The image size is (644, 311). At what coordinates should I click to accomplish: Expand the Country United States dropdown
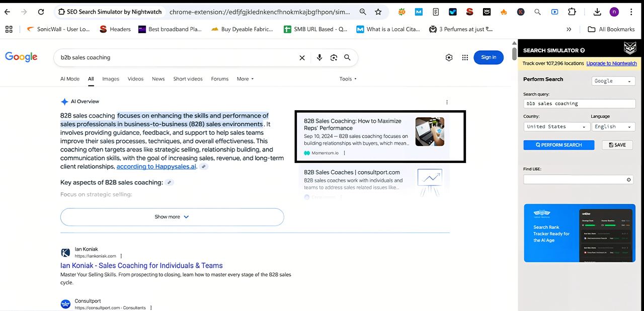(x=556, y=127)
